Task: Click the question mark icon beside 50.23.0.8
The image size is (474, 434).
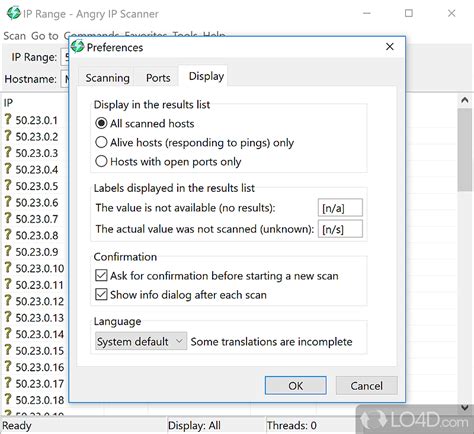Action: coord(8,235)
